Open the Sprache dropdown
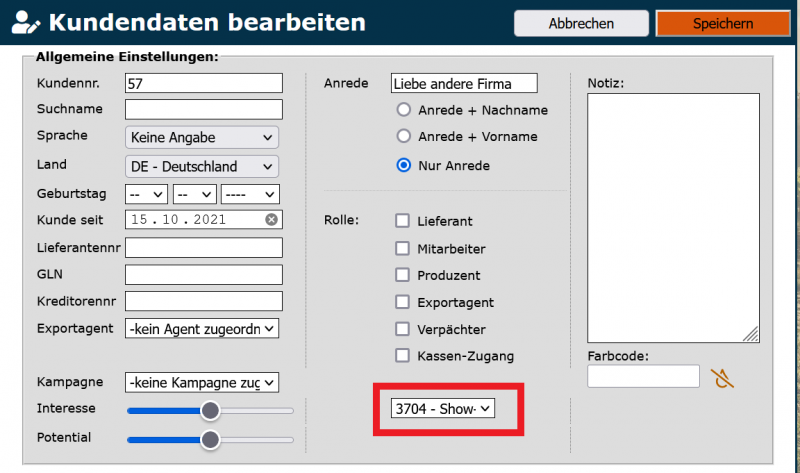Screen dimensions: 800x473 pos(202,137)
